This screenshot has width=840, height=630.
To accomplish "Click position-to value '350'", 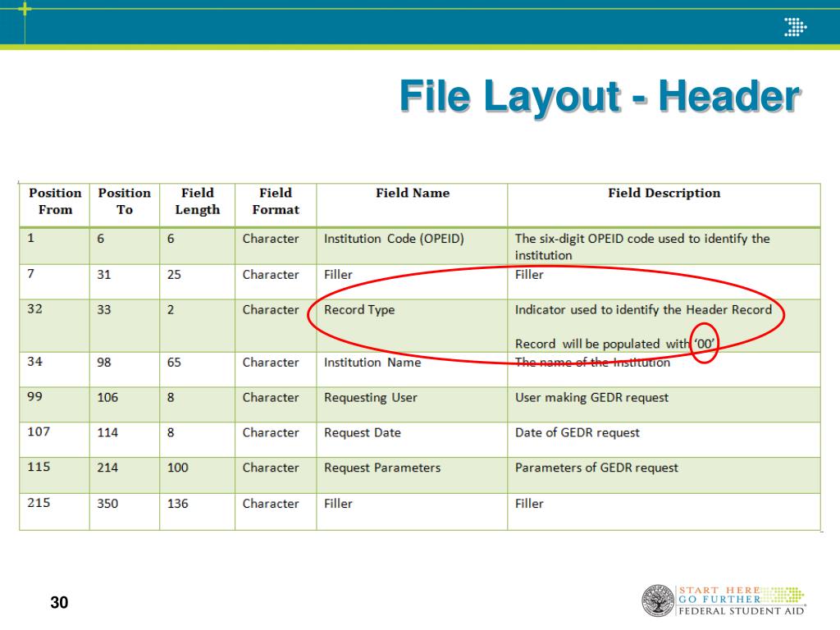I will click(107, 504).
